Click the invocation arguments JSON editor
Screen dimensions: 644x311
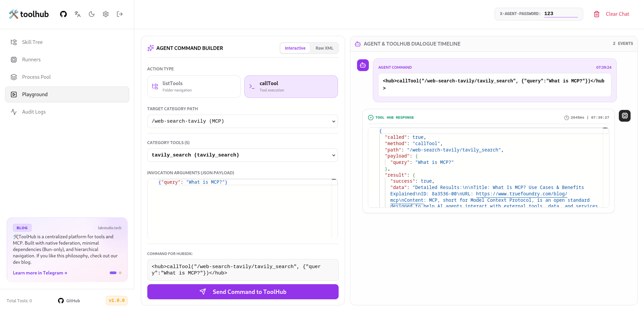(242, 208)
